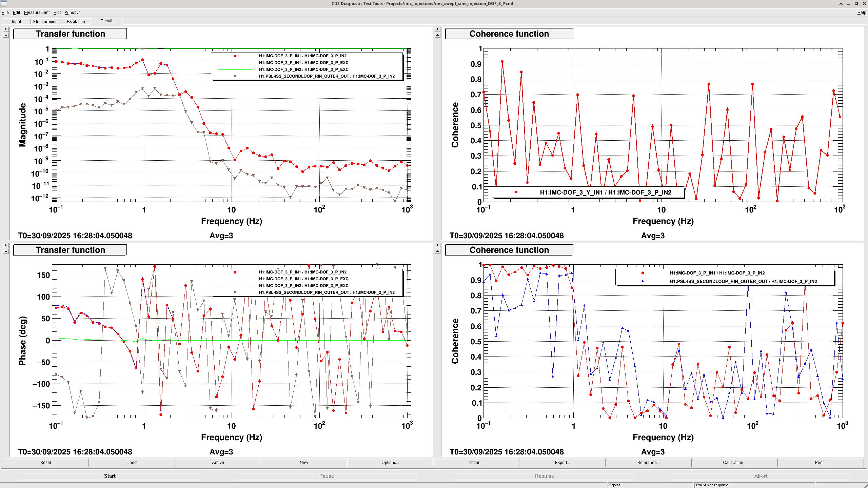Click right-arrow button beside bottom-left phase Transfer function plot
868x488 pixels.
[x=6, y=245]
